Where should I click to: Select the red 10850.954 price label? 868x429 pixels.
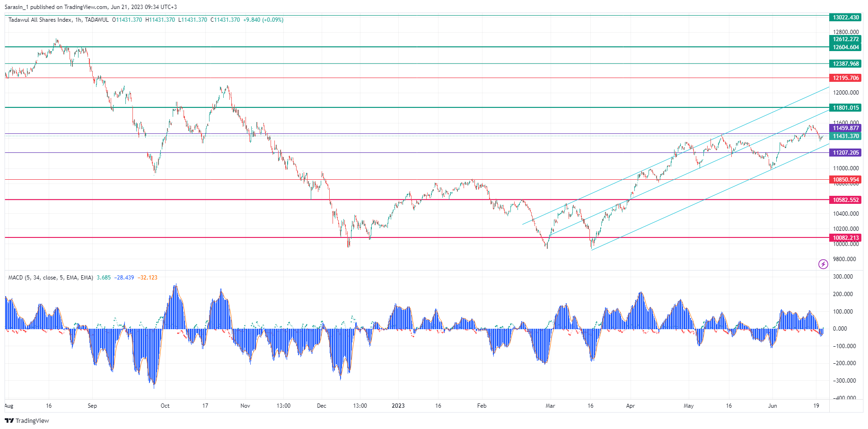pyautogui.click(x=846, y=180)
